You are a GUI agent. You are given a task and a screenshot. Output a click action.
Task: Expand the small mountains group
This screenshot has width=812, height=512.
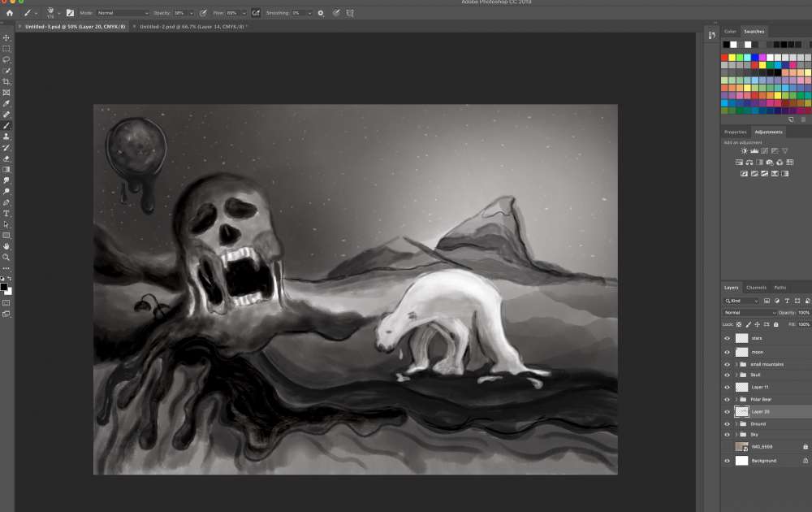pyautogui.click(x=736, y=364)
